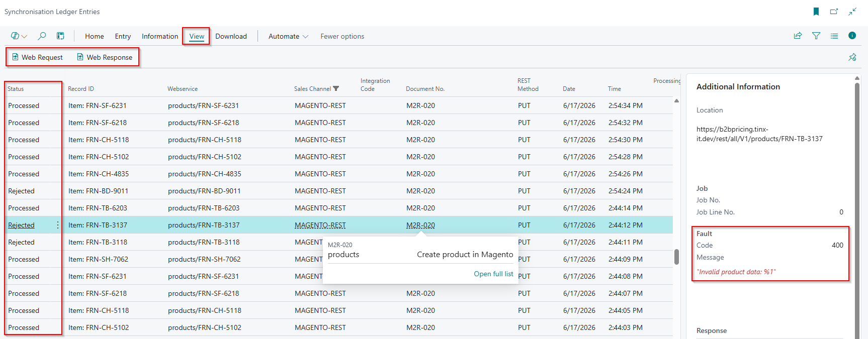Click the Rejected status link of selected row

[22, 225]
